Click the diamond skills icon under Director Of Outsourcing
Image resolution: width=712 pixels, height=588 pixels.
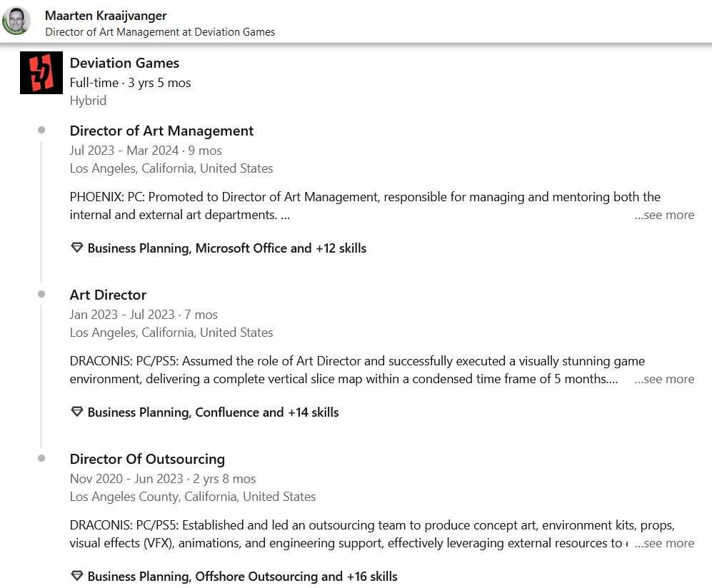77,576
